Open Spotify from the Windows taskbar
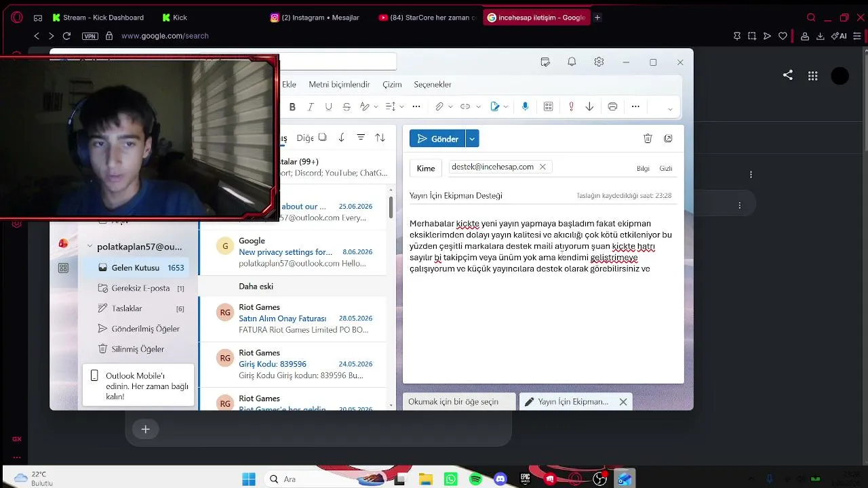This screenshot has height=488, width=868. [x=475, y=479]
